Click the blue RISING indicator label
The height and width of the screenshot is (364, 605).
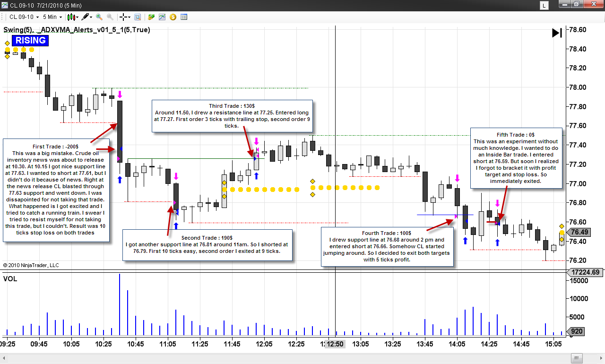point(31,40)
